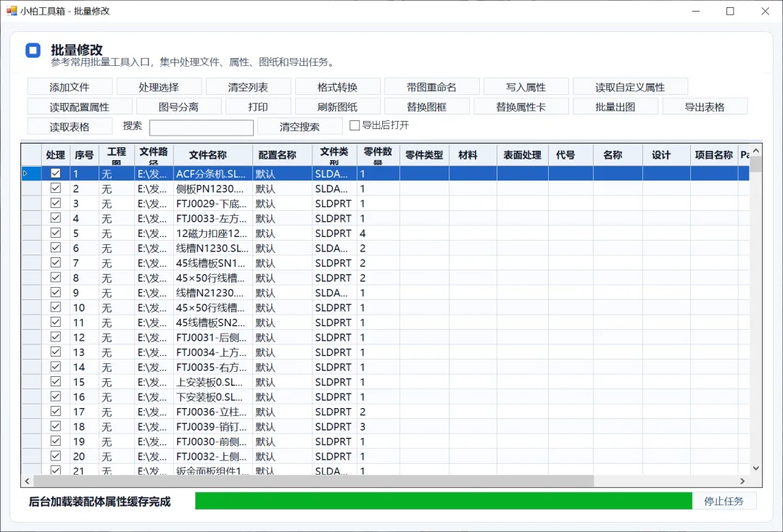
Task: Sort by the 序号 column header
Action: [x=84, y=154]
